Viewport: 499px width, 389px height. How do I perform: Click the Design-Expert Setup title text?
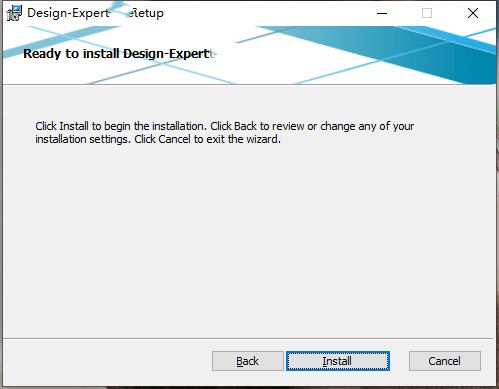95,13
